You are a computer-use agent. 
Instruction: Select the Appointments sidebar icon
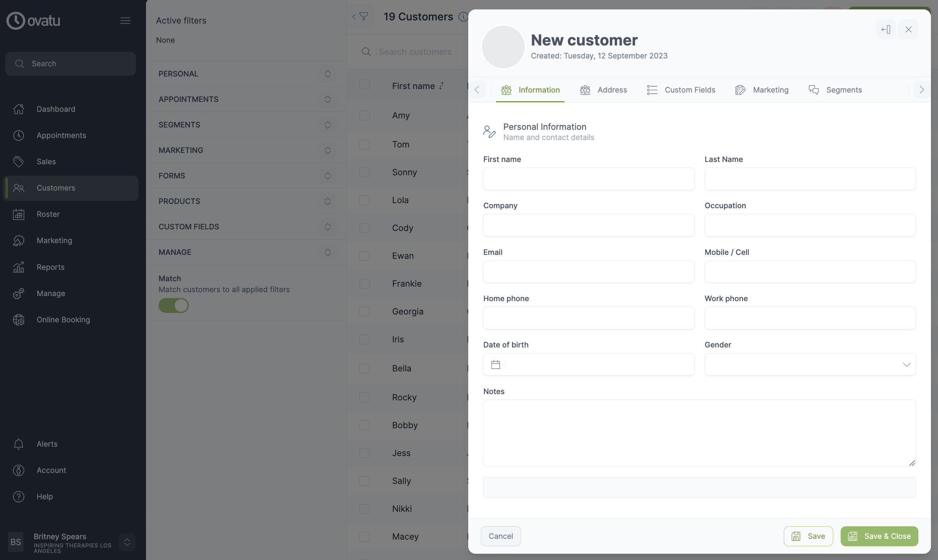pos(18,135)
